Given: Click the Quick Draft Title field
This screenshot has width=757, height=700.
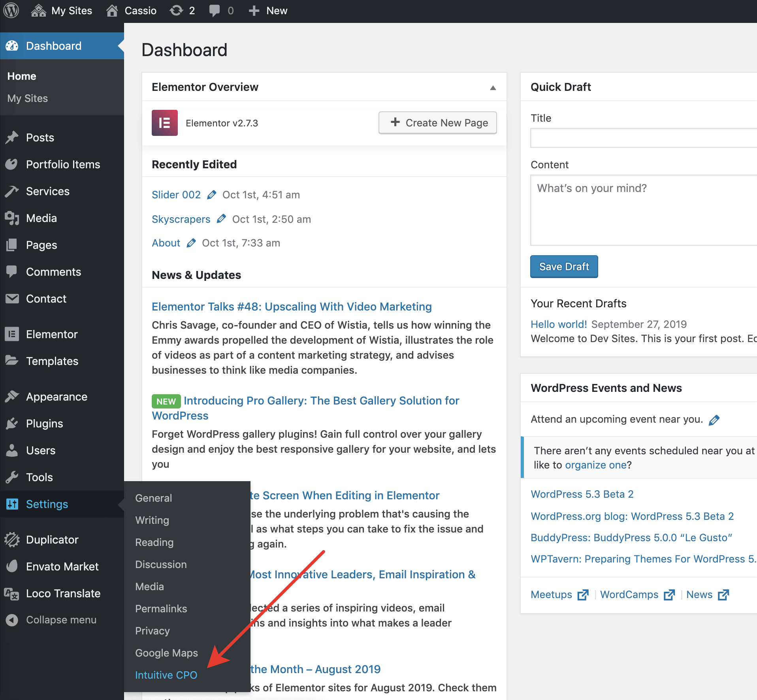Looking at the screenshot, I should coord(643,138).
